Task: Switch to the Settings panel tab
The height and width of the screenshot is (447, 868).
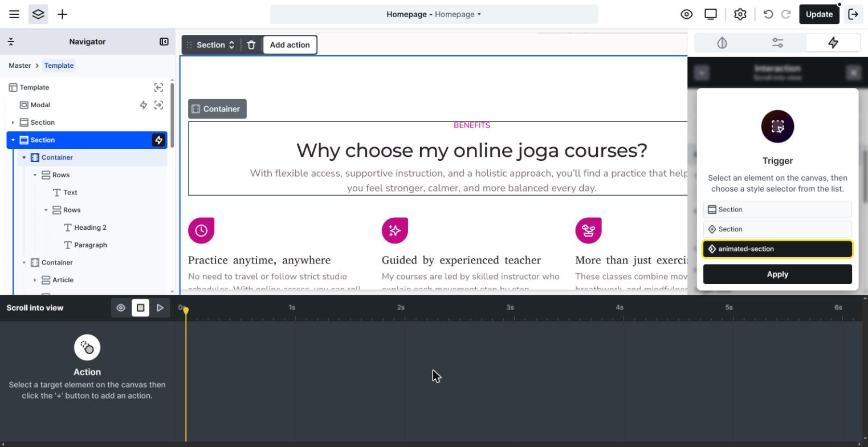Action: tap(778, 43)
